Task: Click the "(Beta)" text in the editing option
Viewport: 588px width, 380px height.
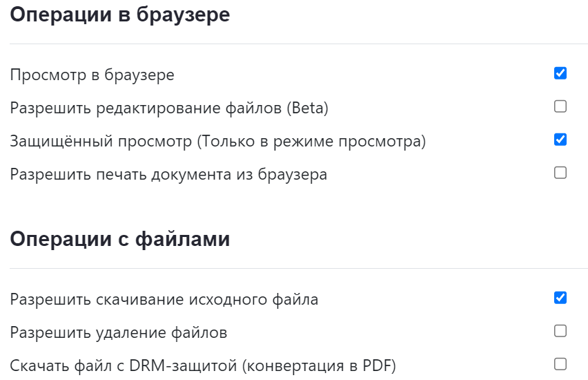Action: click(308, 108)
